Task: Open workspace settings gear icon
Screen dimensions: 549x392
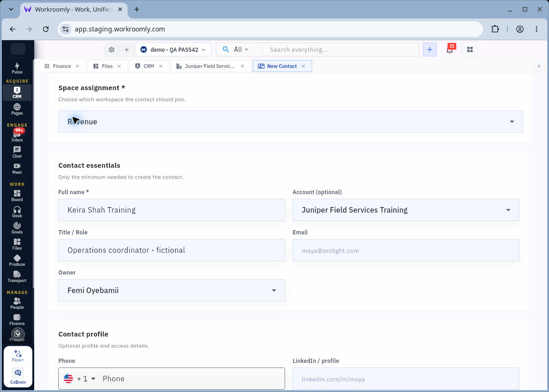Action: point(111,50)
